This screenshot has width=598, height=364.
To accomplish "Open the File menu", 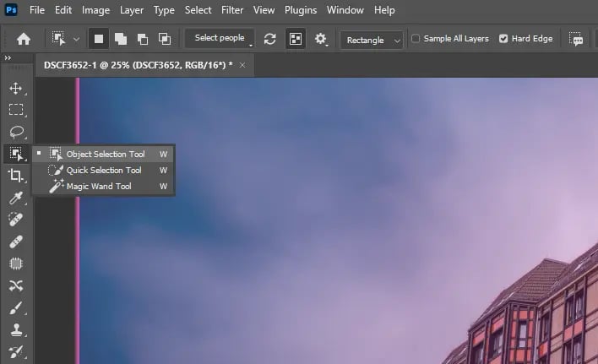I will [37, 10].
